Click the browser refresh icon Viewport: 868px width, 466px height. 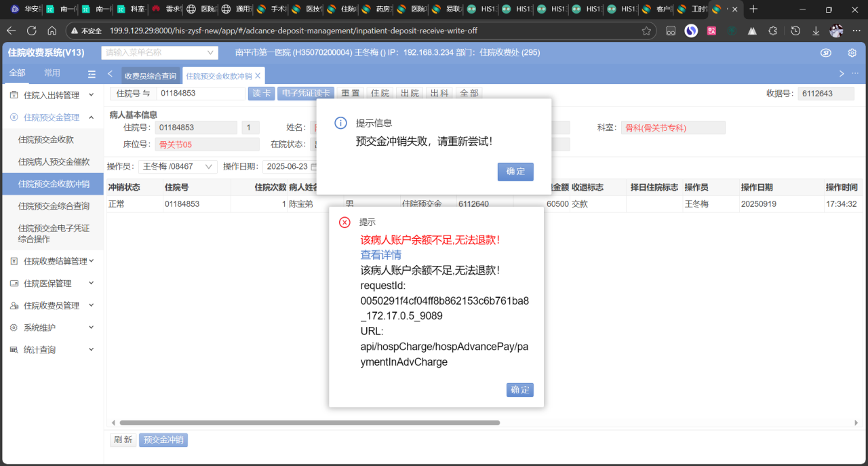point(31,31)
